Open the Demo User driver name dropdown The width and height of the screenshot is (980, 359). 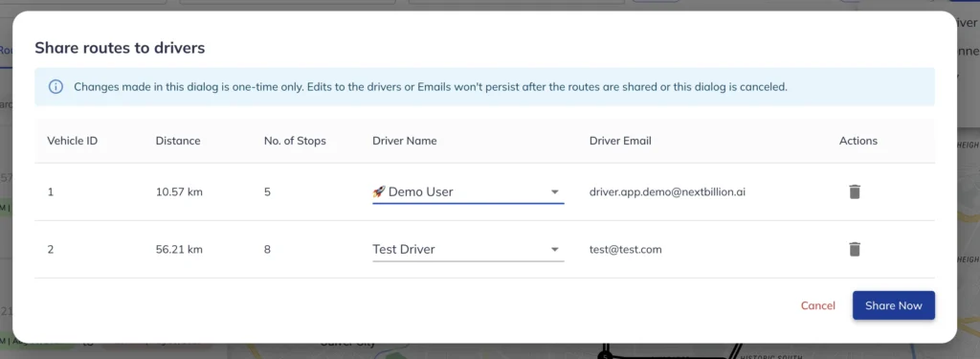coord(468,192)
